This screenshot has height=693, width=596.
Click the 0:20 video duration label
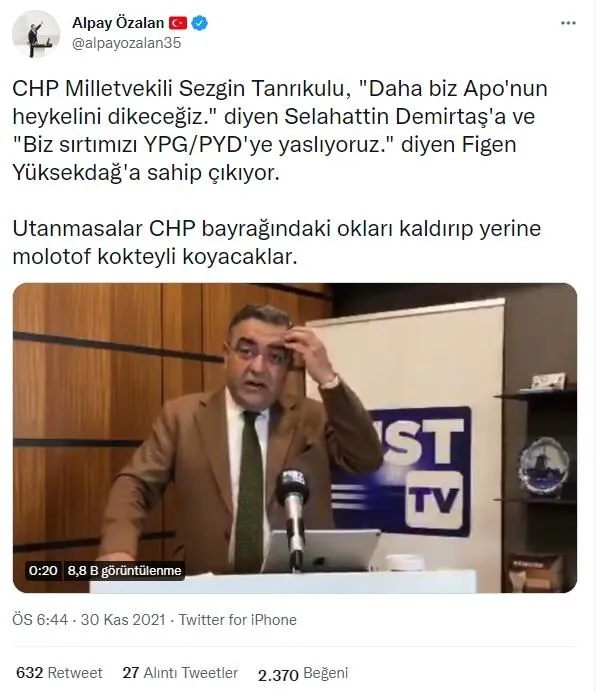pos(43,571)
